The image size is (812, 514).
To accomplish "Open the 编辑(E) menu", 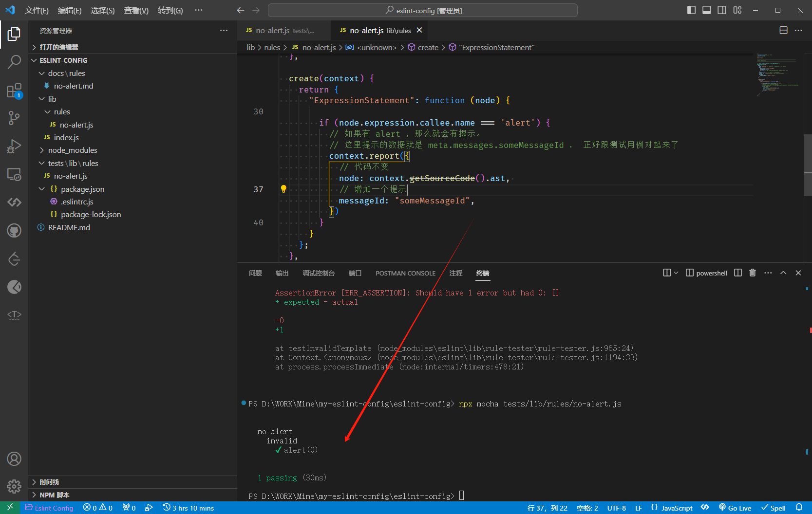I will [70, 10].
